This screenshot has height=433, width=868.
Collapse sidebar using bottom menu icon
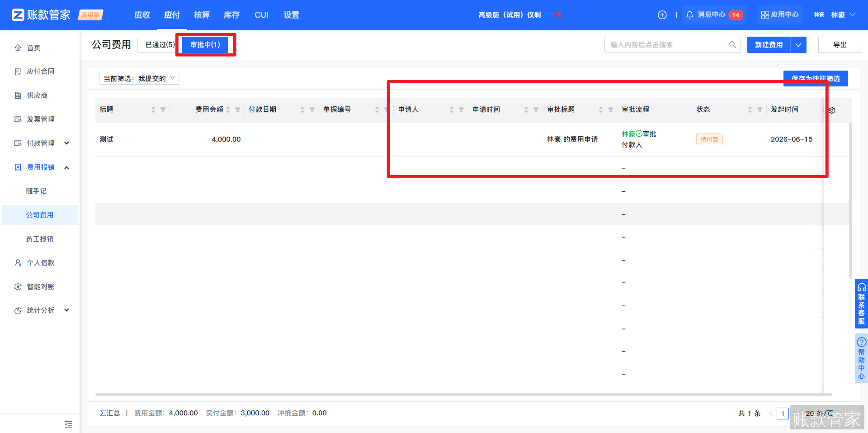tap(69, 424)
